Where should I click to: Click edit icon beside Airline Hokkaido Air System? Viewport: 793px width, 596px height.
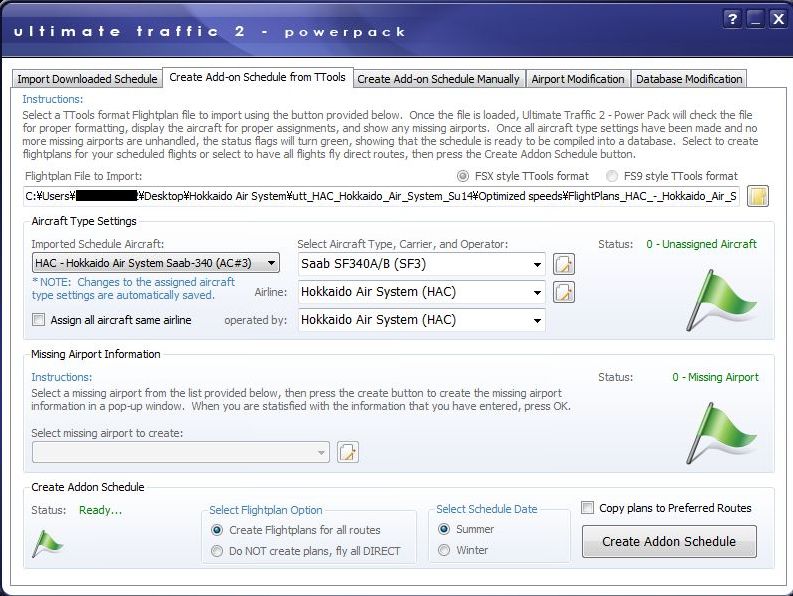pos(564,292)
